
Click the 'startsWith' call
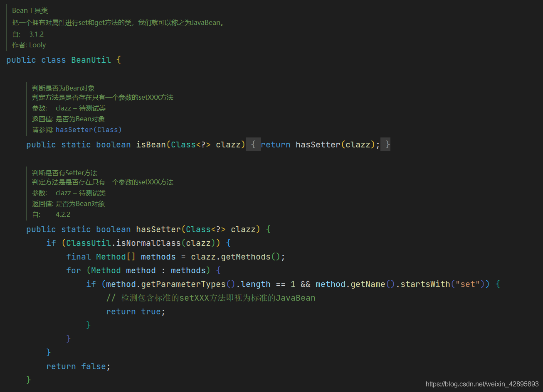425,284
